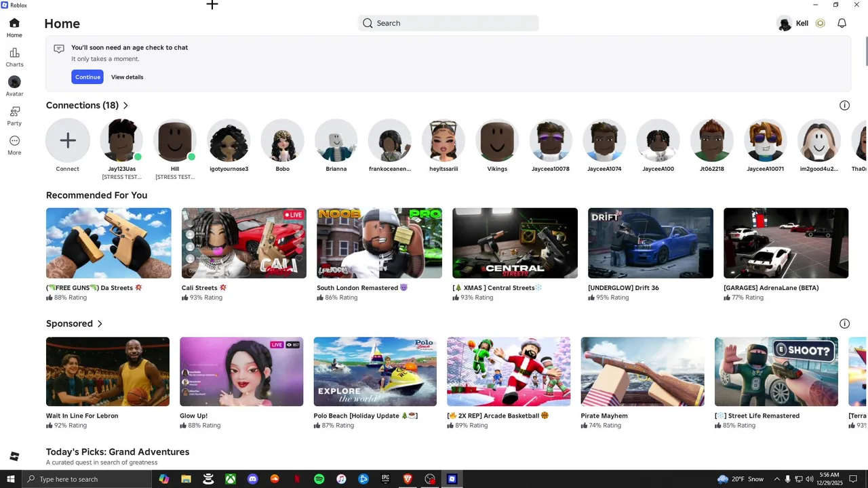This screenshot has height=488, width=868.
Task: Open taskbar volume control
Action: [809, 479]
